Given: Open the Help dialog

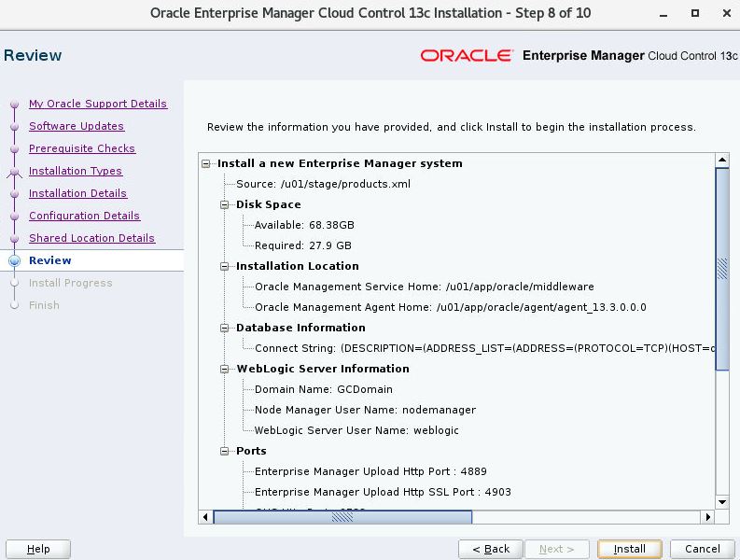Looking at the screenshot, I should tap(38, 549).
